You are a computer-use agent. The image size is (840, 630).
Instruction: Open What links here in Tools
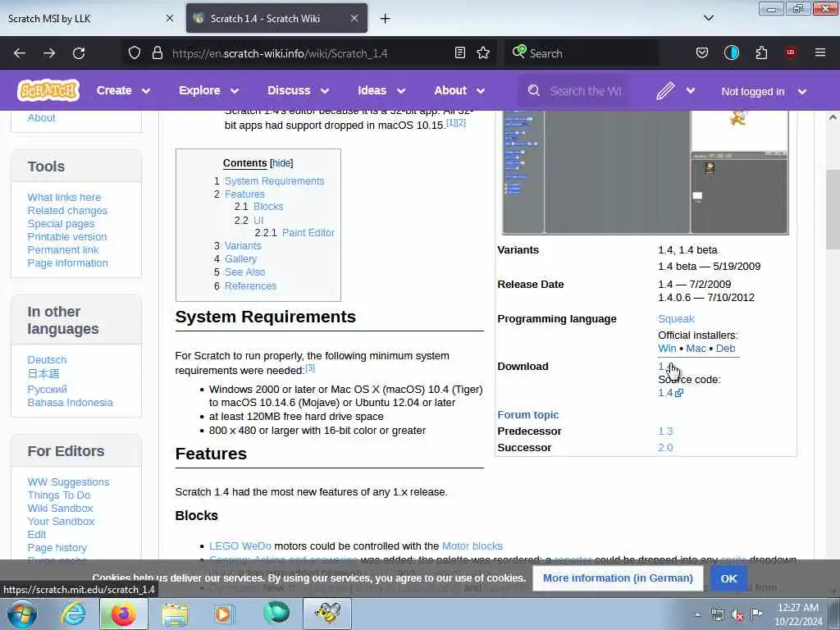[64, 197]
